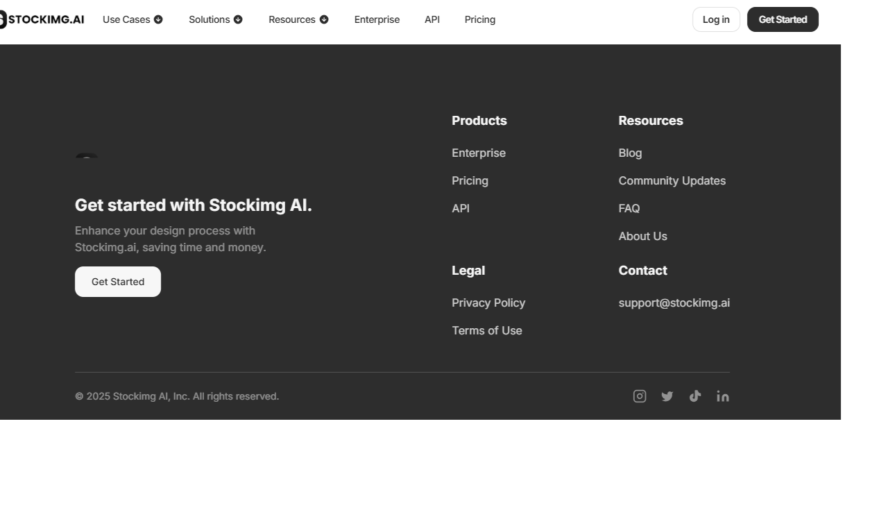Expand the Solutions dropdown arrow
This screenshot has width=877, height=528.
[238, 20]
